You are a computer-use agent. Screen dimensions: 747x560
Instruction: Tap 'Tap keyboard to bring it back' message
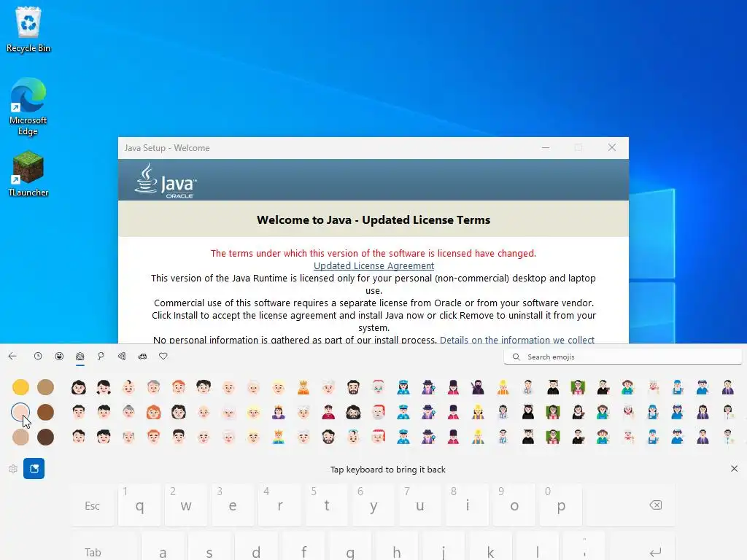(388, 470)
